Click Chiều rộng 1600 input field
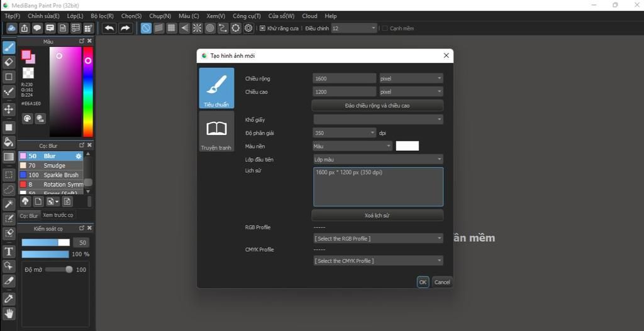Viewport: 644px width, 331px height. tap(345, 79)
